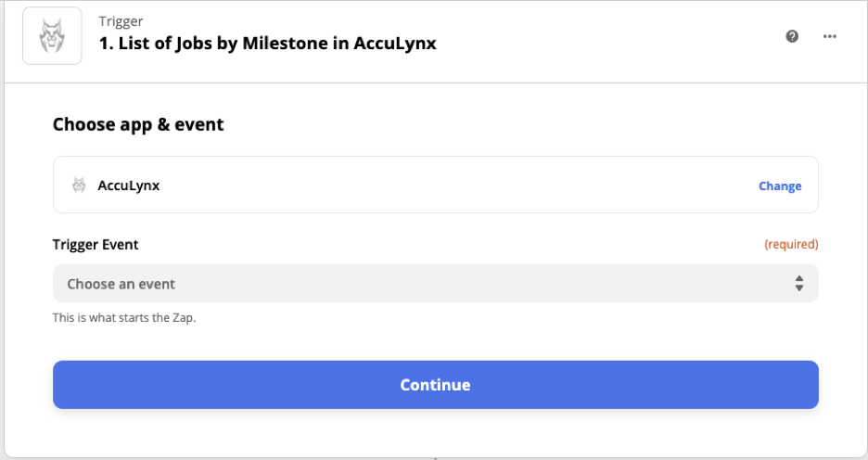
Task: Click the 'Choose an event' placeholder text
Action: 121,284
